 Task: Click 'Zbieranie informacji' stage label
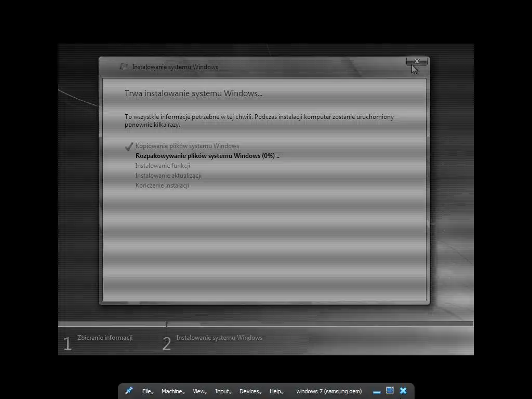pos(105,338)
